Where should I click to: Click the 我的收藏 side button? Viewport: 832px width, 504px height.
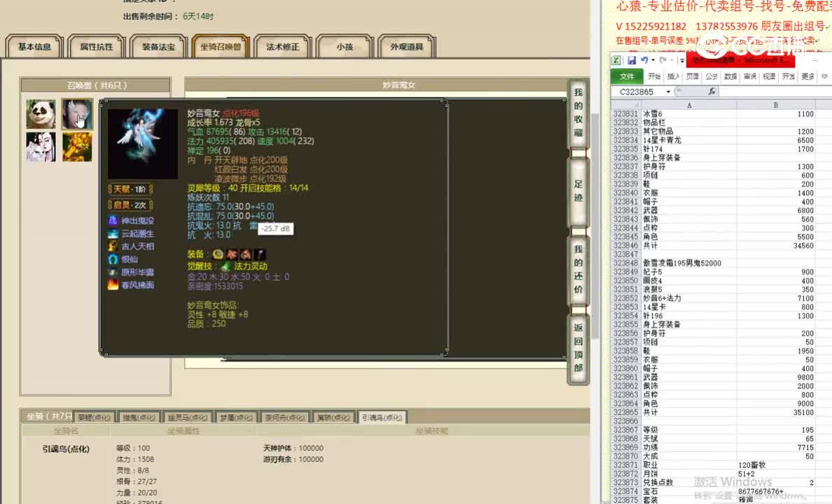tap(578, 113)
